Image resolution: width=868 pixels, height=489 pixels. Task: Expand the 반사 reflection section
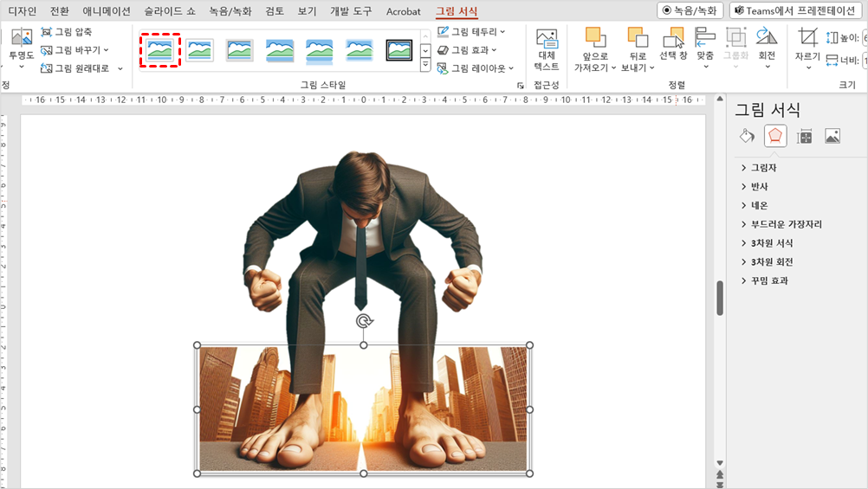[755, 186]
